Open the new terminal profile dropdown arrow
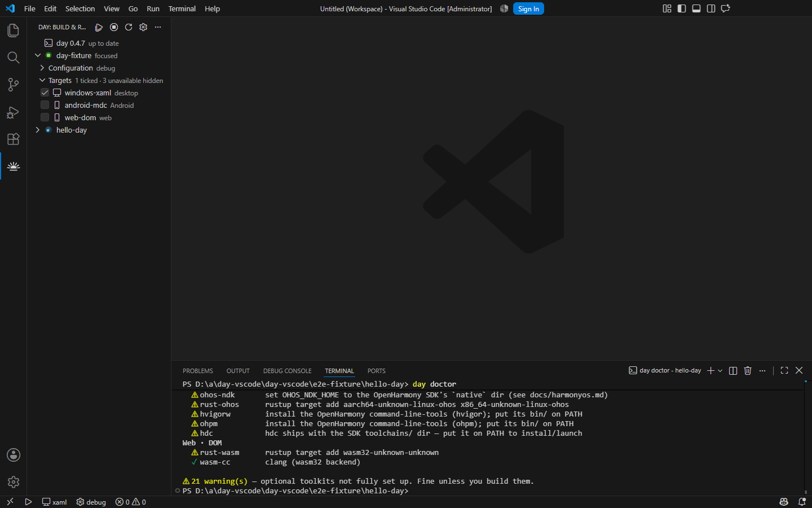 (720, 371)
